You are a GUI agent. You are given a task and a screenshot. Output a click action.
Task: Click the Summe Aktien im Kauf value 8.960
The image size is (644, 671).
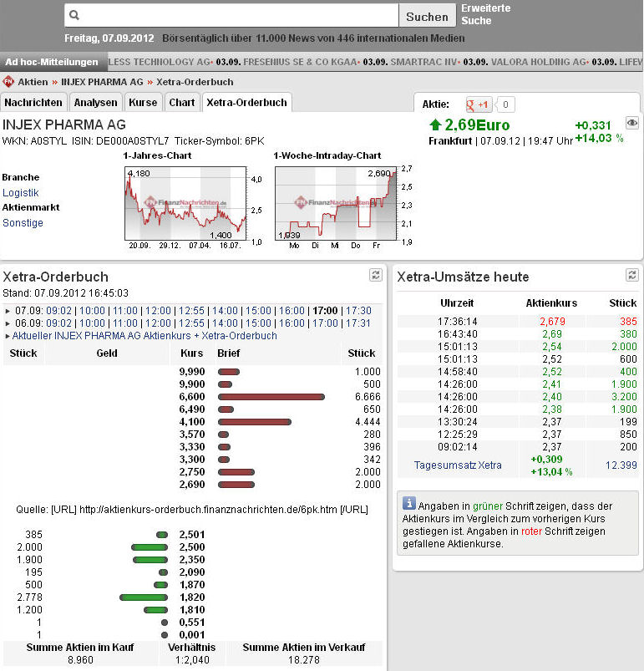[x=80, y=660]
